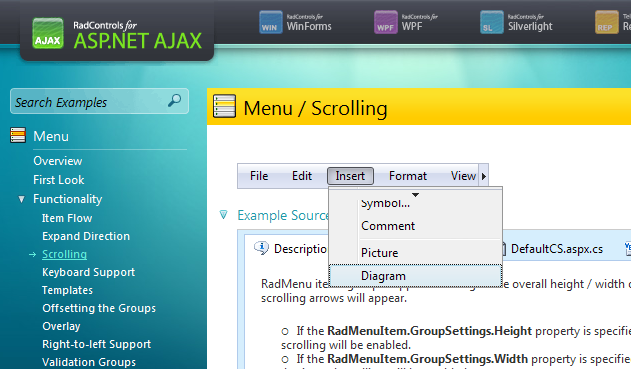Open RadControls for Silverlight icon

[491, 22]
